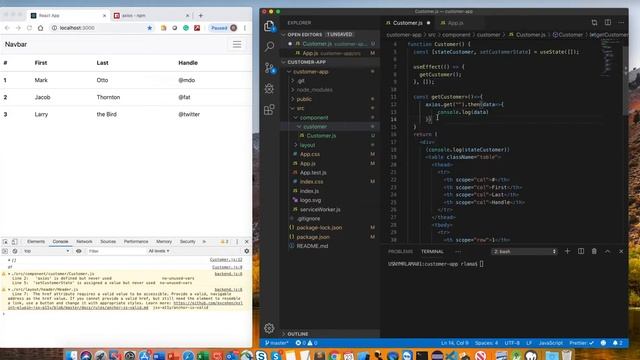Open the console context top dropdown
The width and height of the screenshot is (640, 360).
(46, 251)
